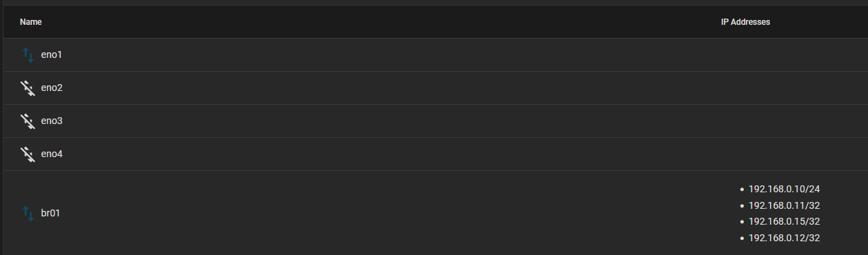Click the eno4 disconnected link icon
This screenshot has height=255, width=868.
point(28,154)
